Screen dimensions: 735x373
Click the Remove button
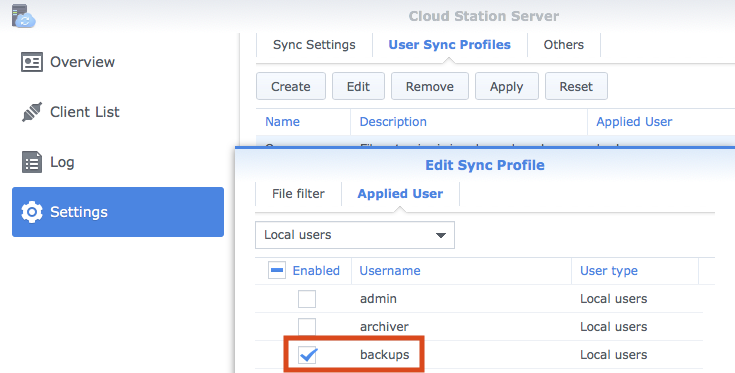click(x=430, y=86)
